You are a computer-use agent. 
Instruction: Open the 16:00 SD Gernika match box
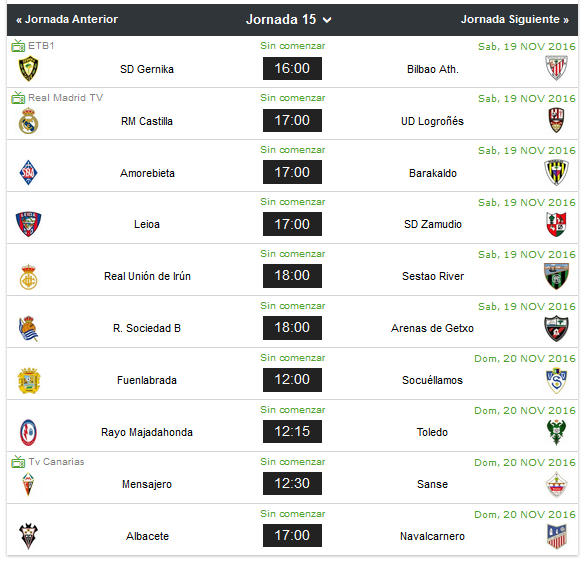292,68
